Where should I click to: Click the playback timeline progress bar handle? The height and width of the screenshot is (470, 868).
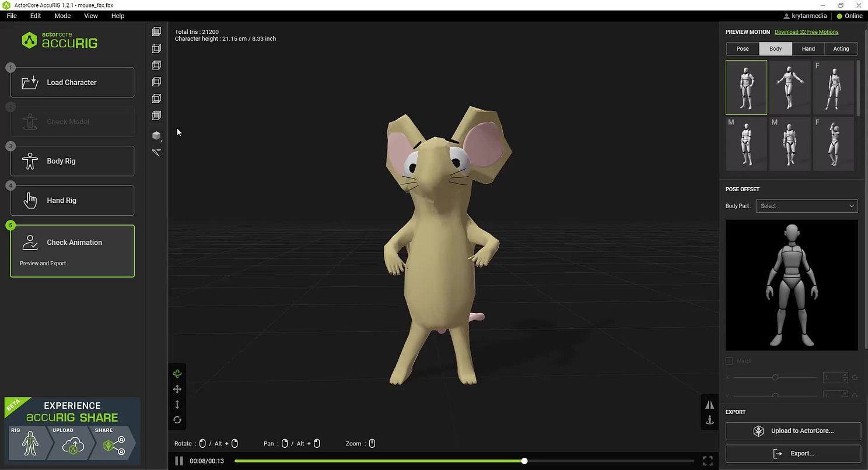point(524,461)
